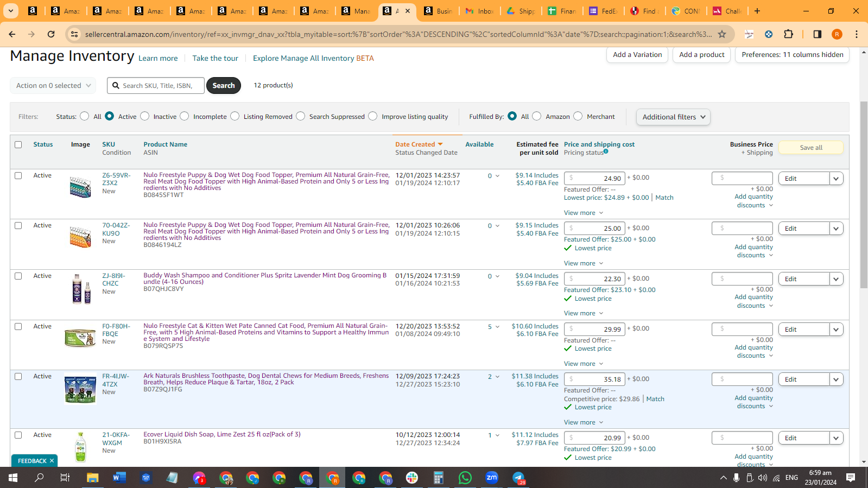Image resolution: width=868 pixels, height=488 pixels.
Task: Switch to the FedEx tab
Action: [x=604, y=11]
